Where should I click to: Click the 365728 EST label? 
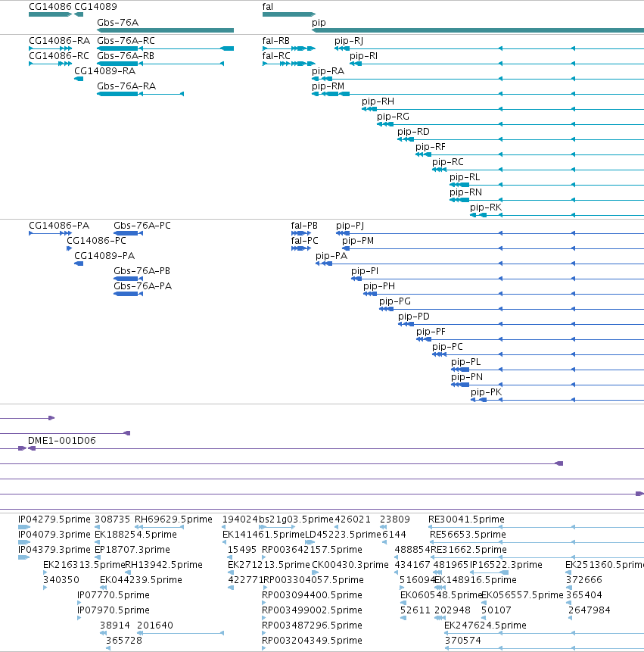pos(124,641)
